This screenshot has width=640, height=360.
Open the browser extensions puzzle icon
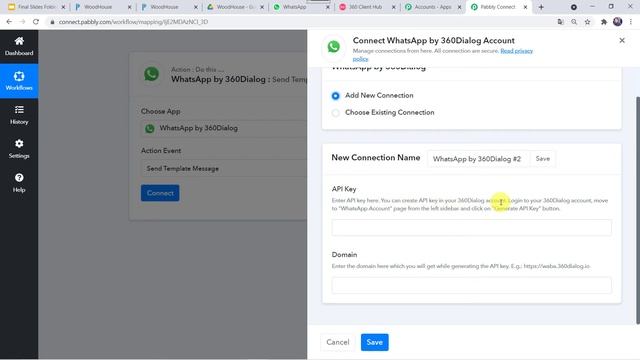pos(603,22)
